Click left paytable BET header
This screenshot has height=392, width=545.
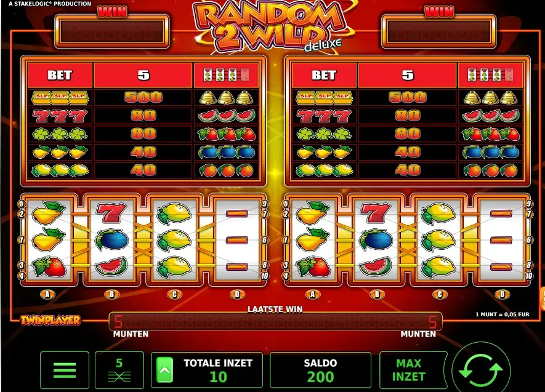[60, 75]
